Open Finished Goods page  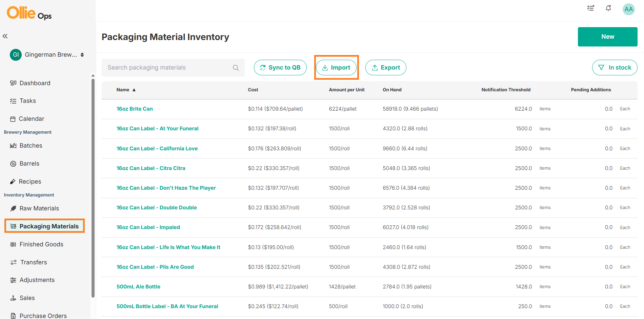[x=37, y=244]
